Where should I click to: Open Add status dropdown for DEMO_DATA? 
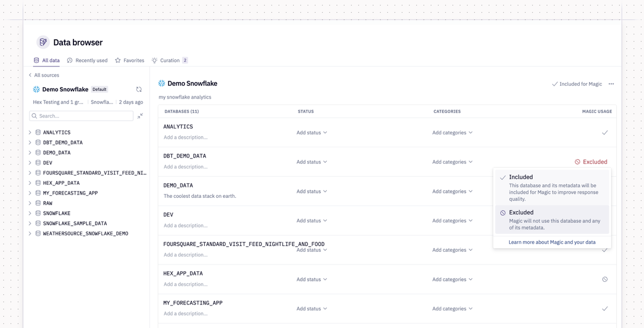tap(312, 191)
